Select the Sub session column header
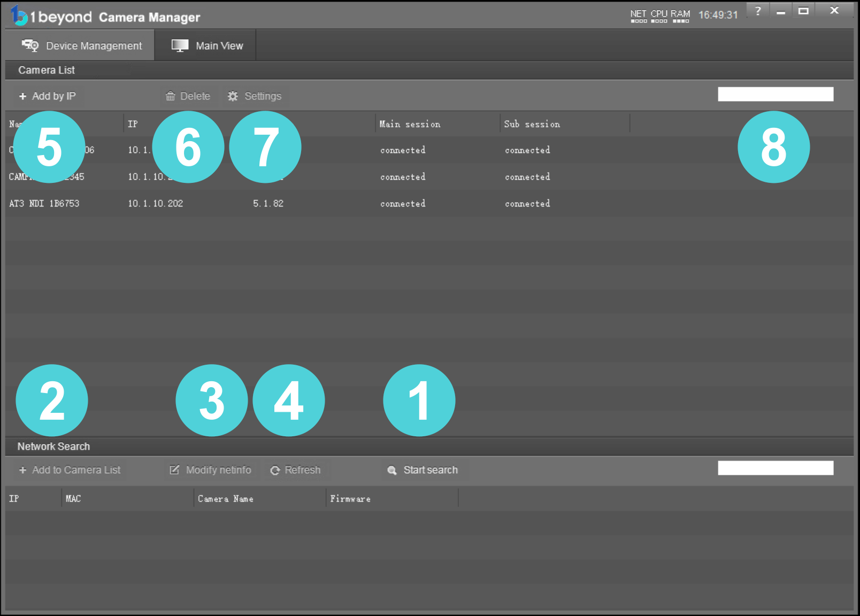 click(532, 124)
